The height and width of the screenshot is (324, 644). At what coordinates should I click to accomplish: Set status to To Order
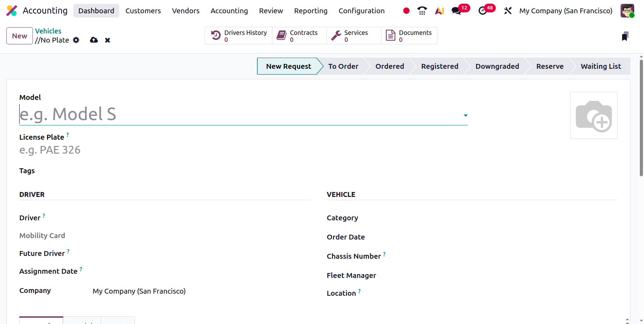(x=343, y=66)
